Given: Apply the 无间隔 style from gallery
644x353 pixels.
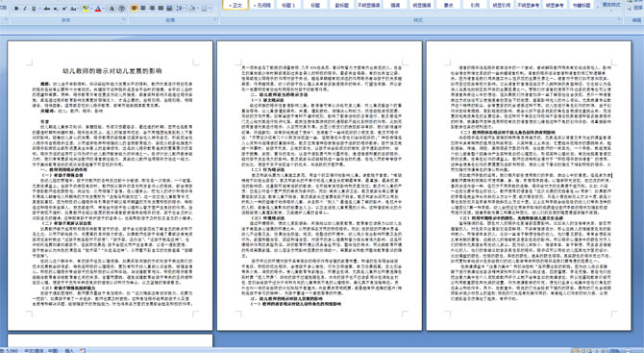Looking at the screenshot, I should (x=262, y=5).
